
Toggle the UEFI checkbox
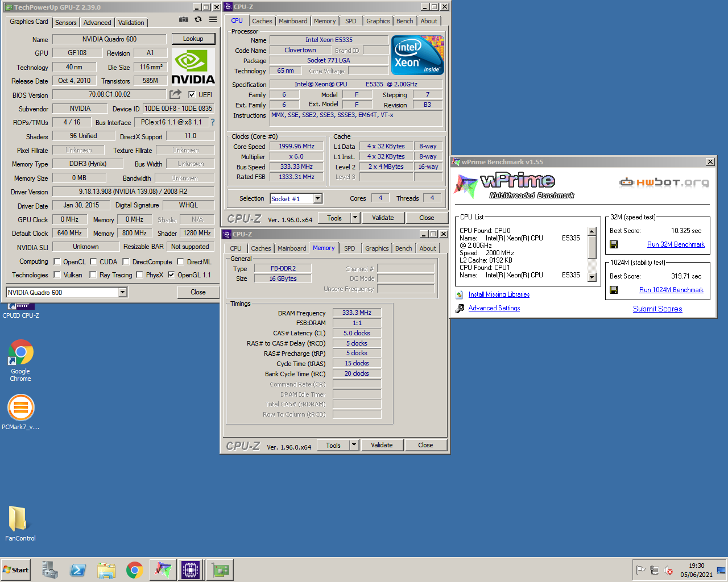192,94
